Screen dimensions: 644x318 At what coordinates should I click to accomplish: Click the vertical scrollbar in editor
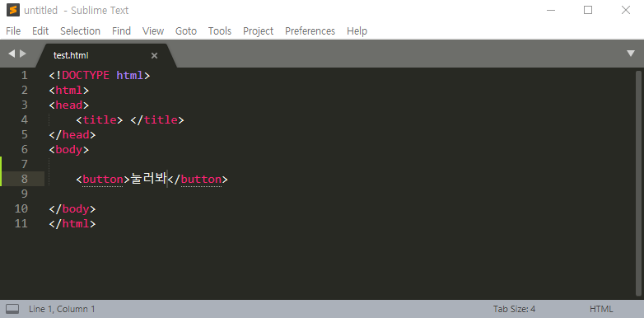638,183
